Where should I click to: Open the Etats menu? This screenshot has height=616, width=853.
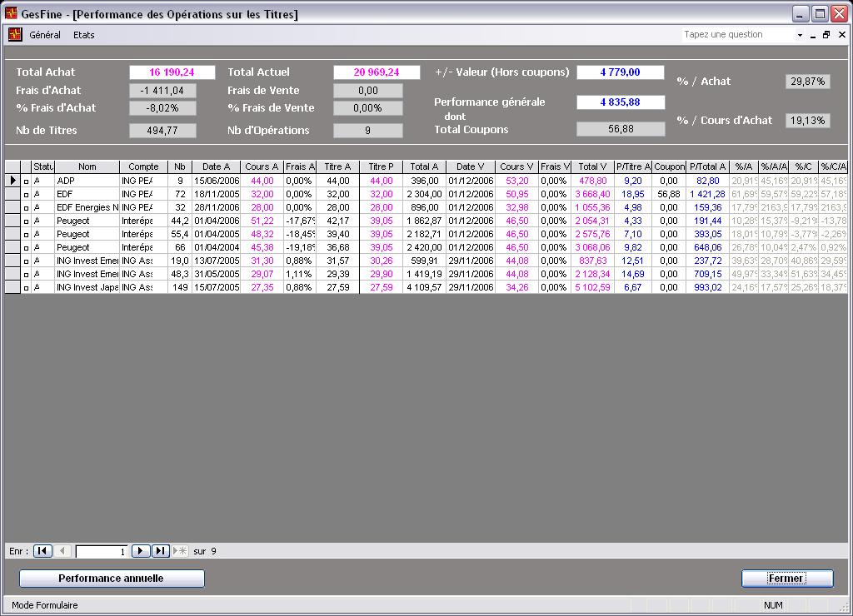point(84,35)
